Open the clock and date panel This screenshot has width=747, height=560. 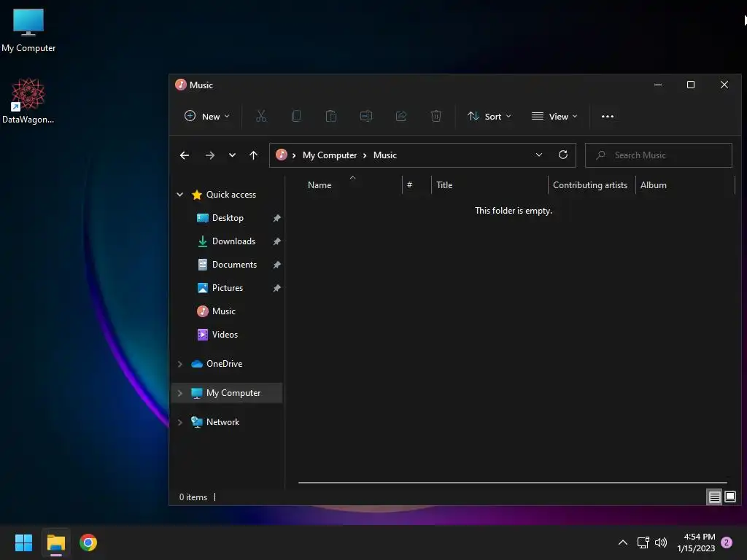696,542
